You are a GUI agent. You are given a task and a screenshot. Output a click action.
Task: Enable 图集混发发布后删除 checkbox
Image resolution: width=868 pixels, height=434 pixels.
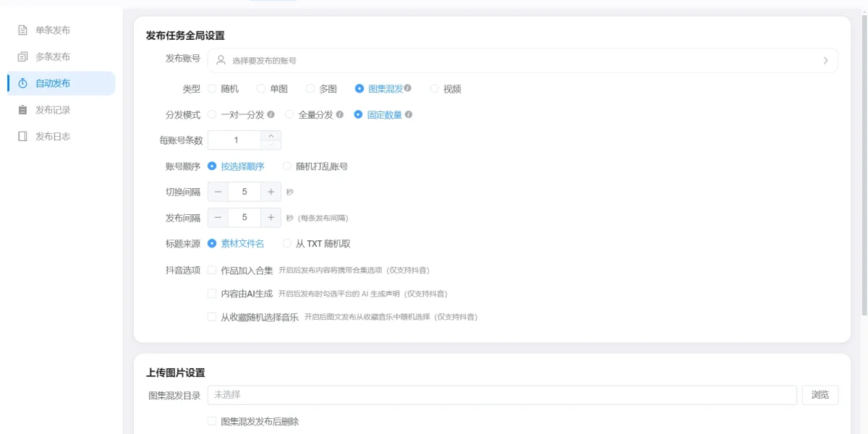point(212,421)
